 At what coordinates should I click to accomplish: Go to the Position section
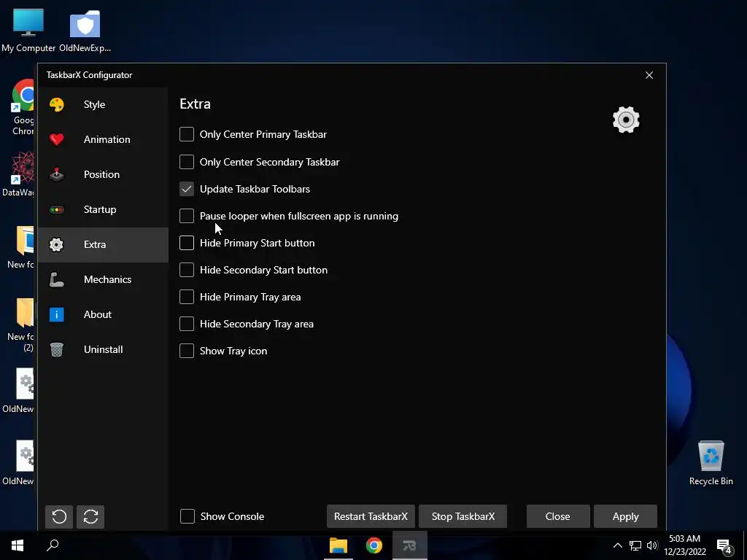103,174
